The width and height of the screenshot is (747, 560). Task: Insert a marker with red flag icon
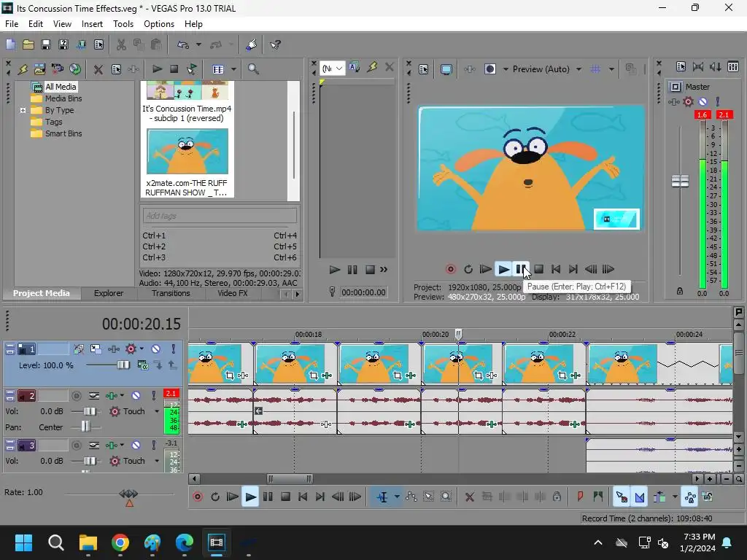point(580,497)
